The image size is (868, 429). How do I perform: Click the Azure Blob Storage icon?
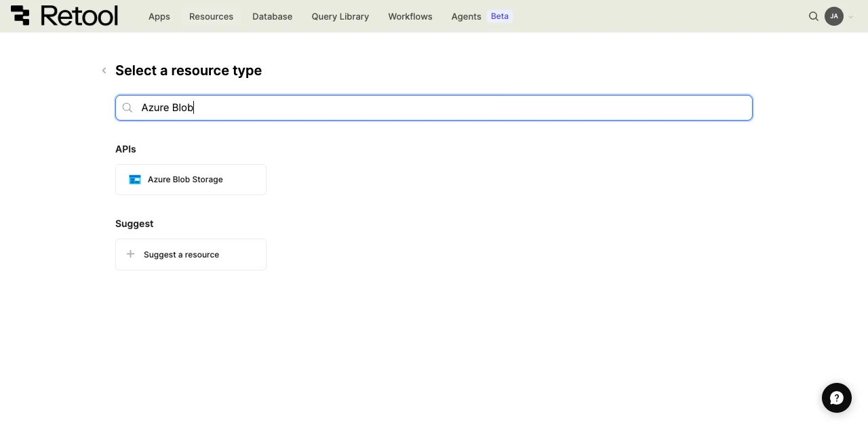coord(135,180)
